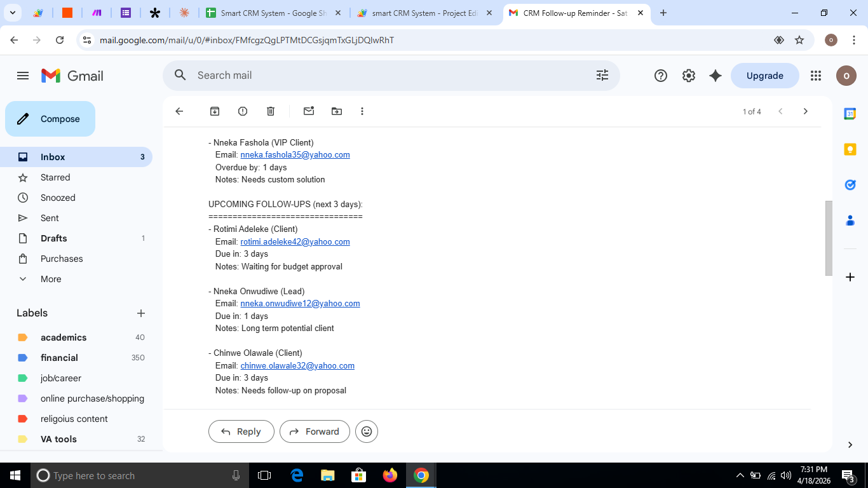Mark the email as unread
Image resolution: width=868 pixels, height=488 pixels.
pyautogui.click(x=309, y=111)
